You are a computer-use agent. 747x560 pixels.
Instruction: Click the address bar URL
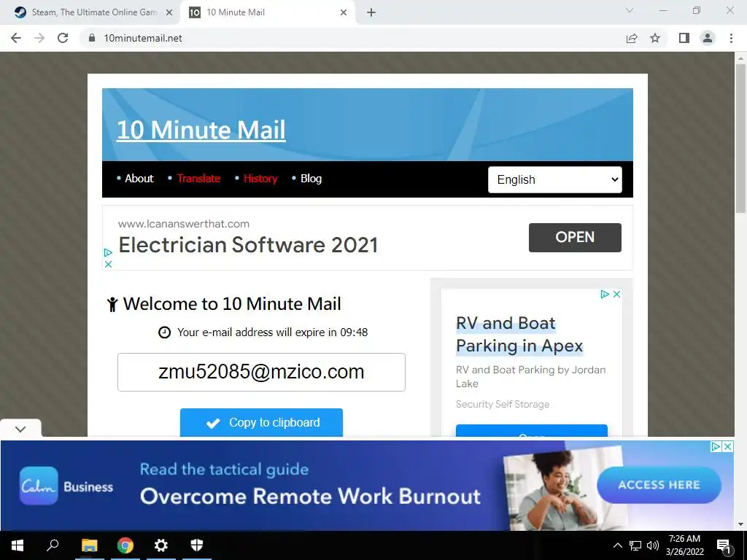(143, 38)
